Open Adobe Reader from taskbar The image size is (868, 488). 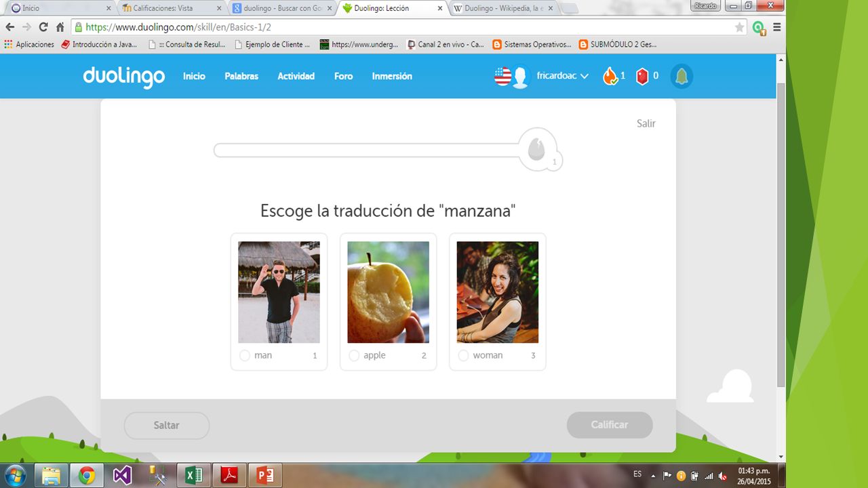pyautogui.click(x=229, y=476)
